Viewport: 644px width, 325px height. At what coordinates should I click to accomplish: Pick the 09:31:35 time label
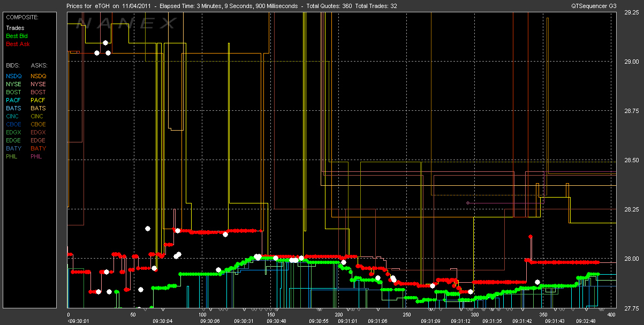click(491, 321)
